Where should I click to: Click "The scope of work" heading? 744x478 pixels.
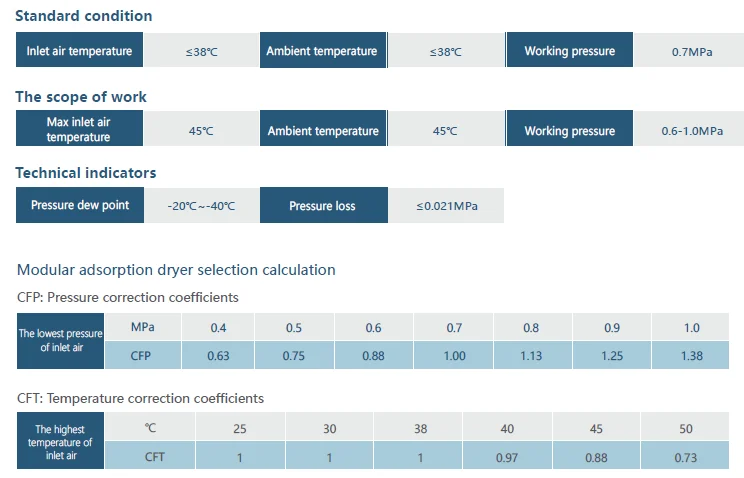(x=81, y=97)
